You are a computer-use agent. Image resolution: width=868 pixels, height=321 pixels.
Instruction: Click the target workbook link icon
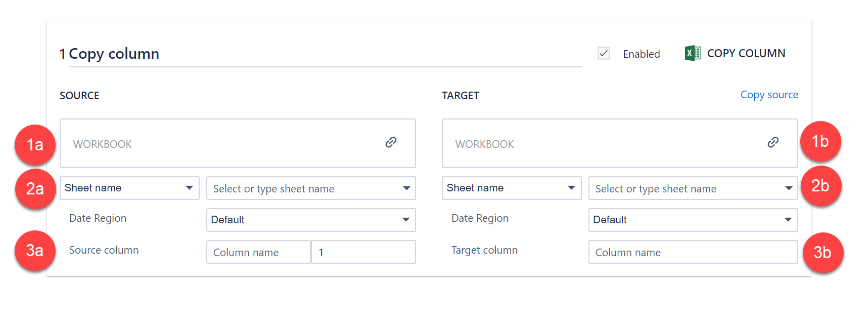point(773,142)
